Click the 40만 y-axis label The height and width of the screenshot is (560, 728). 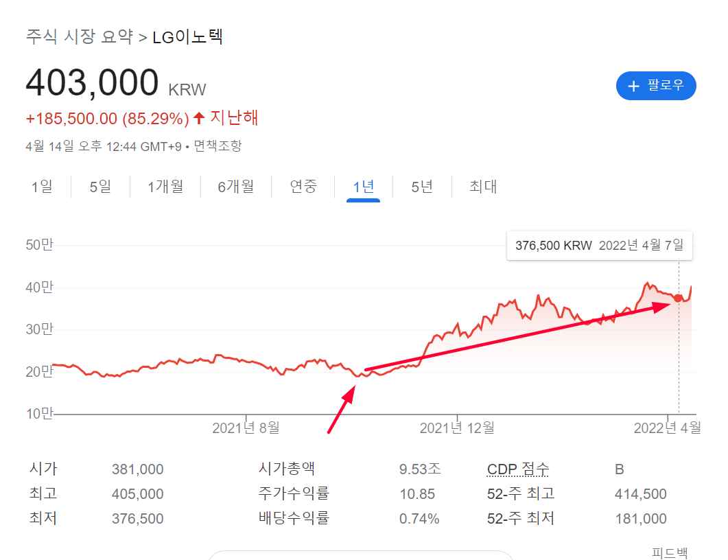coord(40,287)
